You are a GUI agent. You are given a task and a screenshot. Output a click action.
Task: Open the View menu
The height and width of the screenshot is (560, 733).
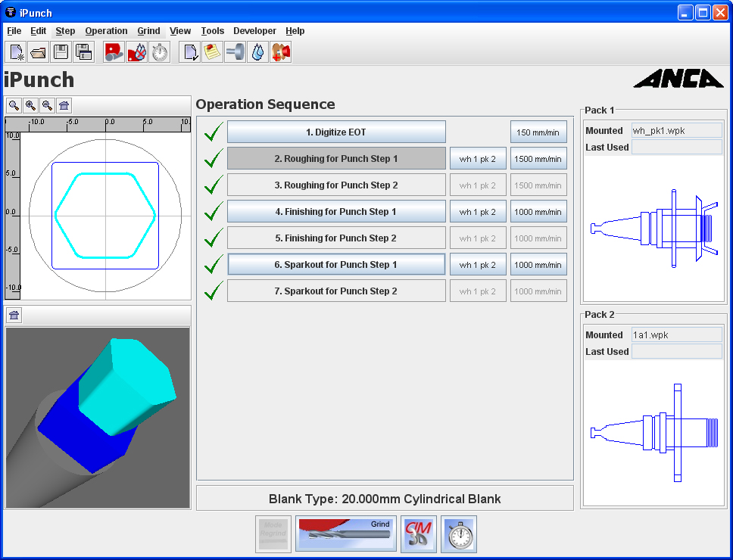[180, 31]
